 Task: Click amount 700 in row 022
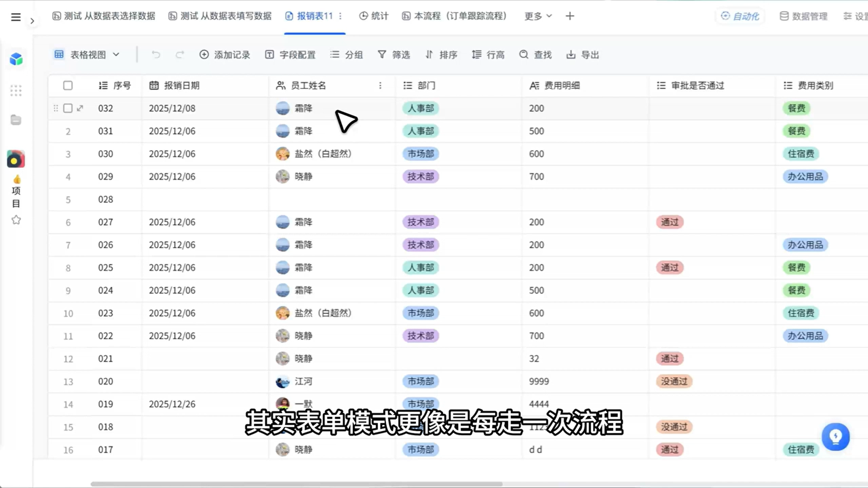(536, 335)
